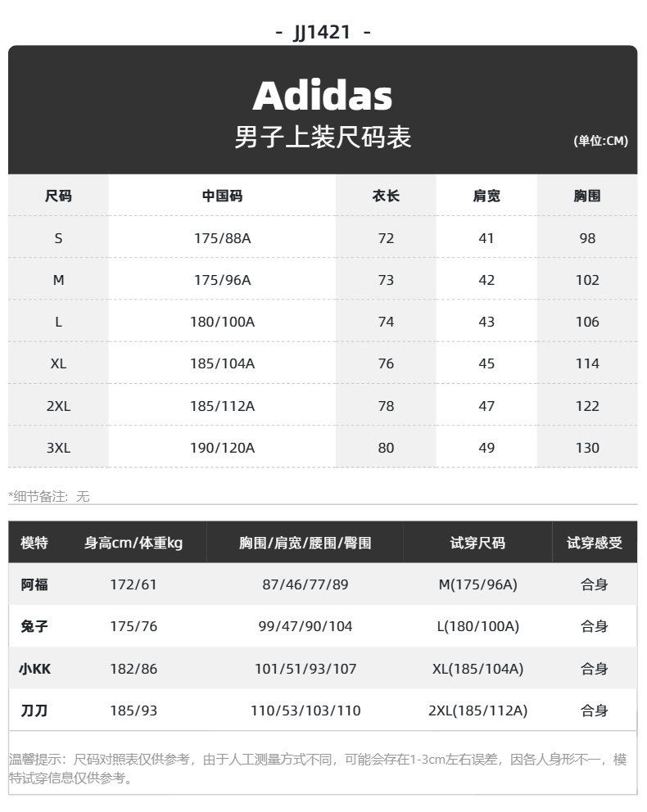Click the 细节备注 note line
The image size is (647, 812).
coord(49,497)
